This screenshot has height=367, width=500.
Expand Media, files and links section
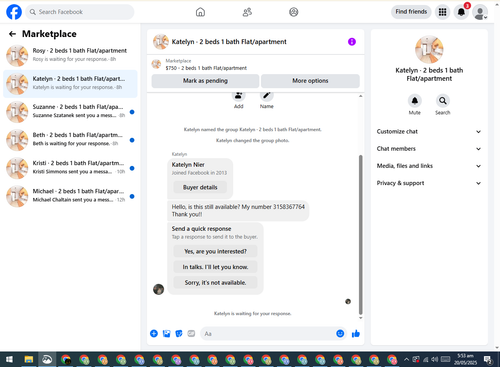(x=429, y=166)
